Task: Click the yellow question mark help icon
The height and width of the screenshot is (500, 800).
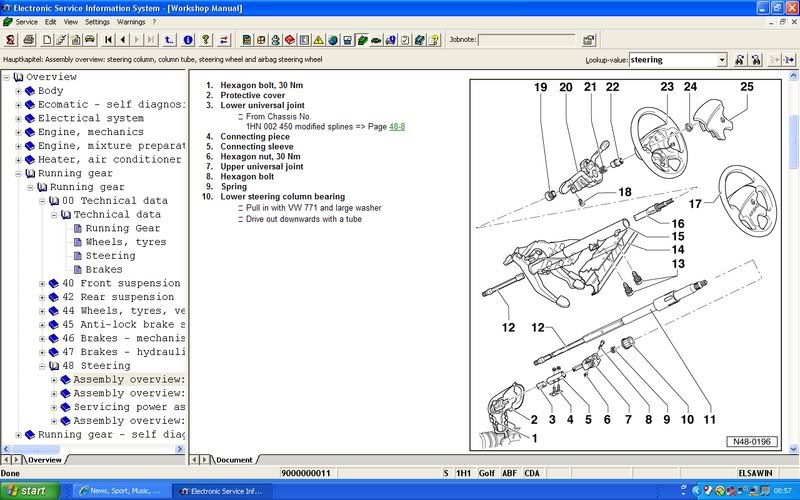Action: coord(206,40)
